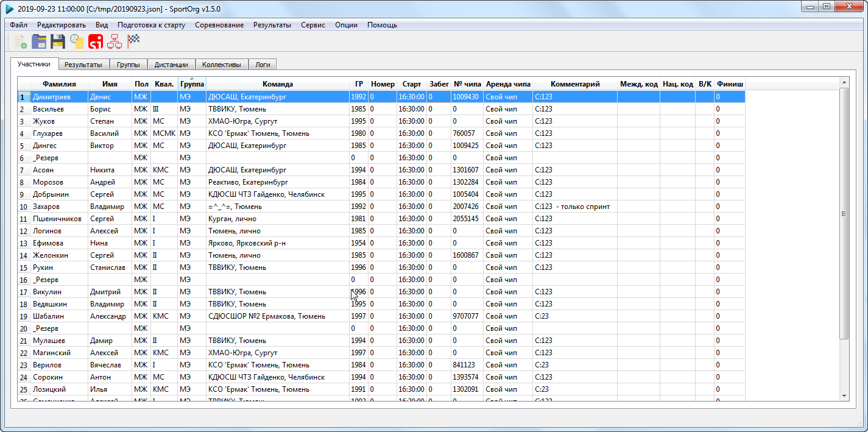Click chip number 9707077
The height and width of the screenshot is (432, 868).
467,316
